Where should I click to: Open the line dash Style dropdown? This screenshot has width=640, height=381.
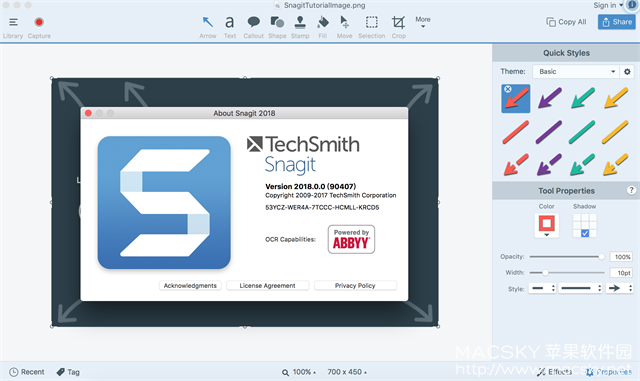[542, 288]
